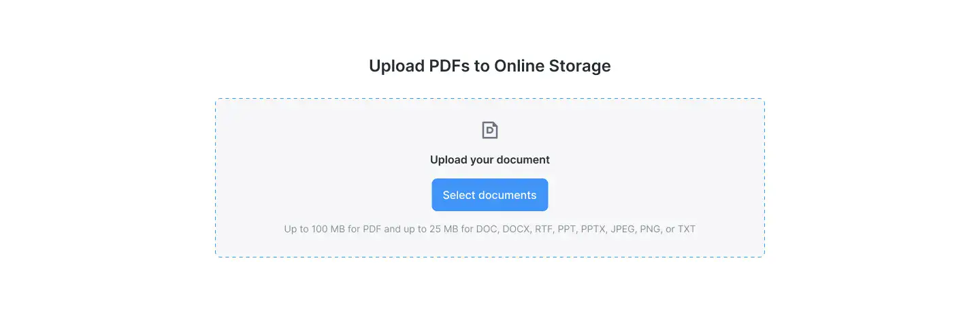Screen dimensions: 980x312
Task: Click the '25 MB for DOC' portion of the hint
Action: click(x=463, y=229)
